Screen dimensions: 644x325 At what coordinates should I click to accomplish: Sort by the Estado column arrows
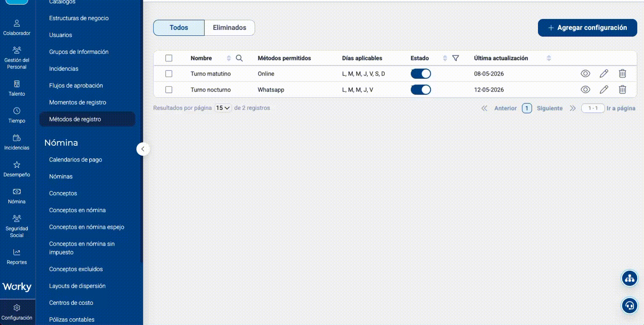click(x=445, y=58)
